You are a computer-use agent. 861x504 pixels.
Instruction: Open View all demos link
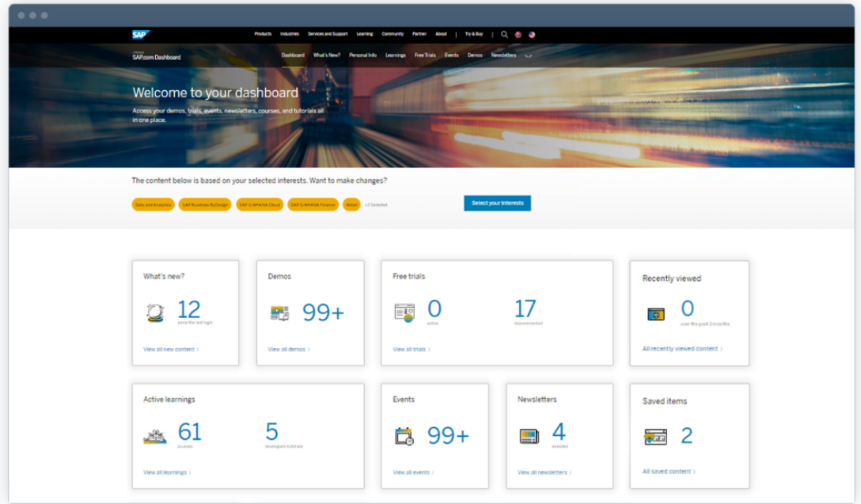coord(289,349)
